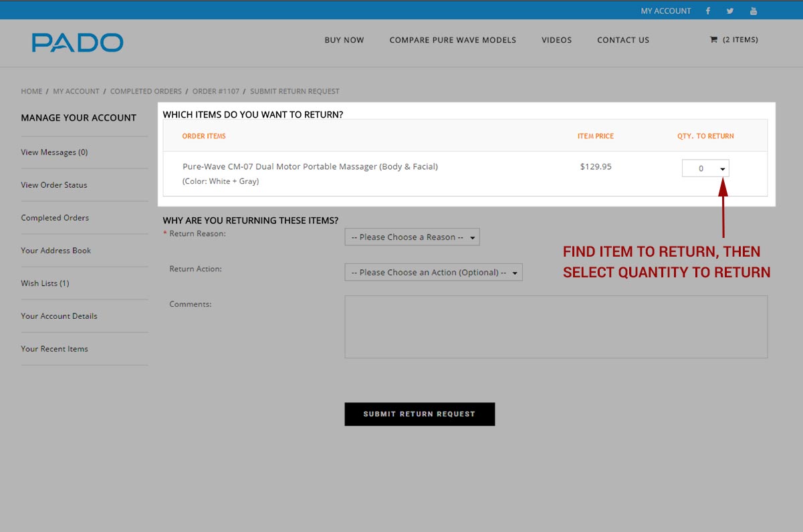Select Completed Orders in the breadcrumb
The width and height of the screenshot is (803, 532).
click(x=146, y=92)
